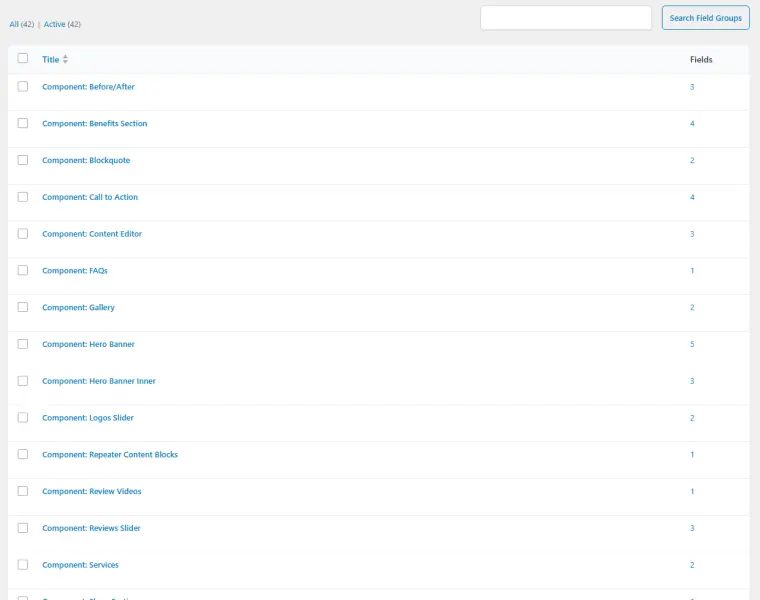
Task: Select the Component: Content Editor checkbox
Action: 23,234
